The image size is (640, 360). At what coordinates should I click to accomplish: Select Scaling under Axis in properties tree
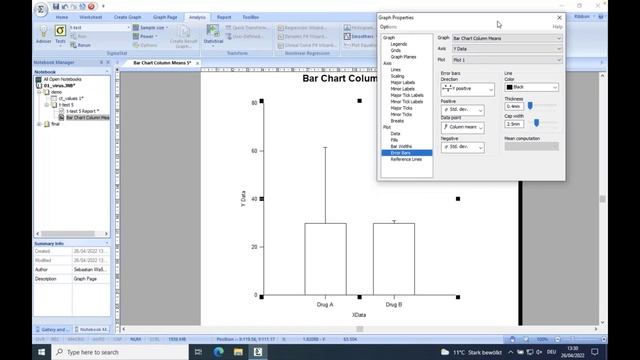coord(397,76)
